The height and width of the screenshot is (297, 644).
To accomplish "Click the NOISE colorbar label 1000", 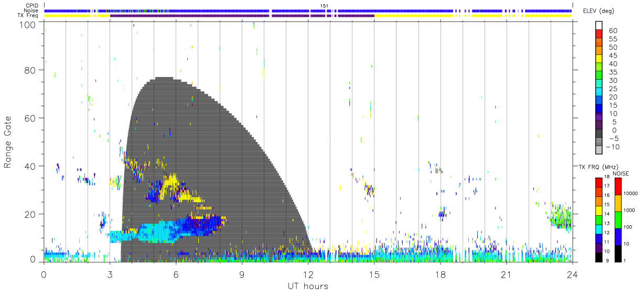I will click(630, 210).
